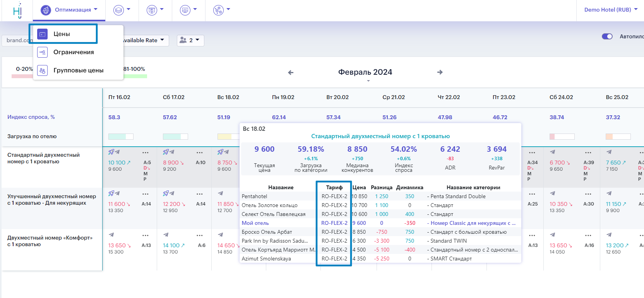The width and height of the screenshot is (644, 298).
Task: Open the Available Rate dropdown
Action: tap(145, 40)
